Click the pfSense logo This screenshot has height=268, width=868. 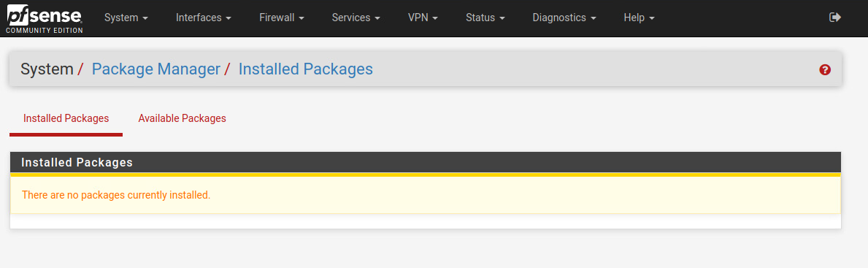45,18
